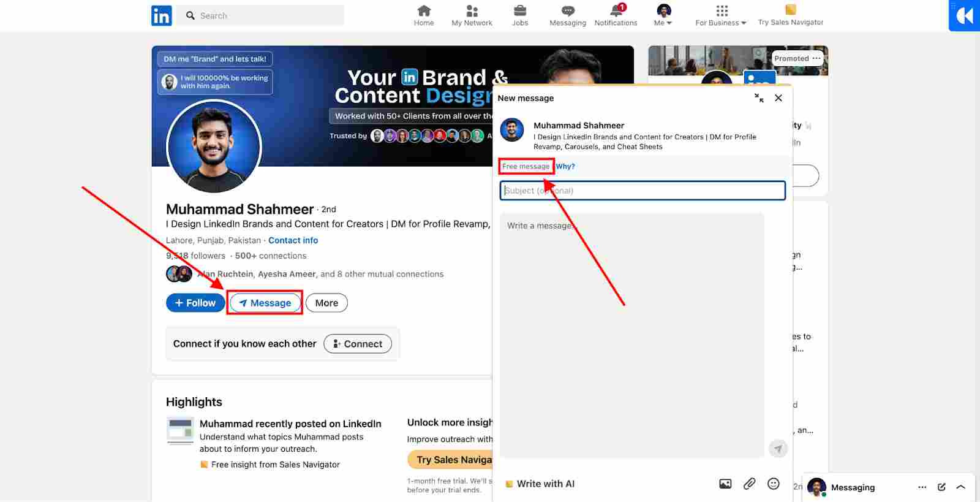The width and height of the screenshot is (980, 502).
Task: Click the Muhammad recently posted on LinkedIn highlight
Action: tap(290, 424)
